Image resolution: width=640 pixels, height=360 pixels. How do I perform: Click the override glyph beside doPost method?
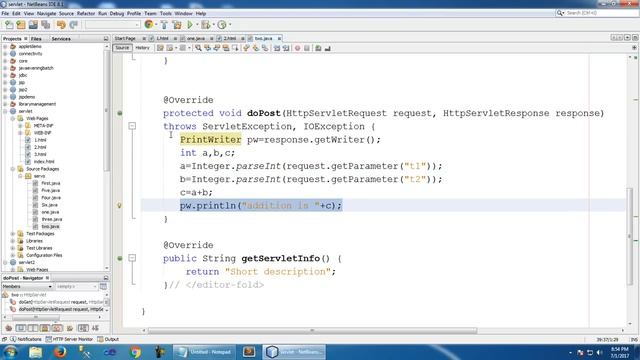[120, 113]
